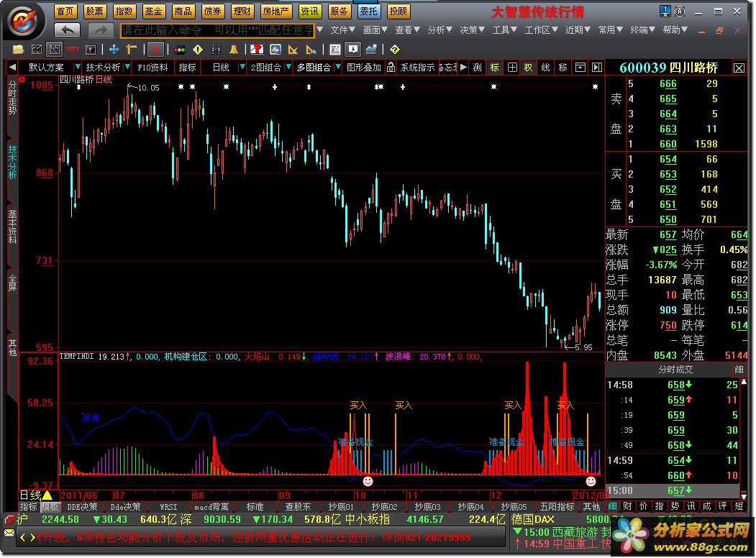Toggle the 标 marker button
This screenshot has width=756, height=558.
(495, 68)
